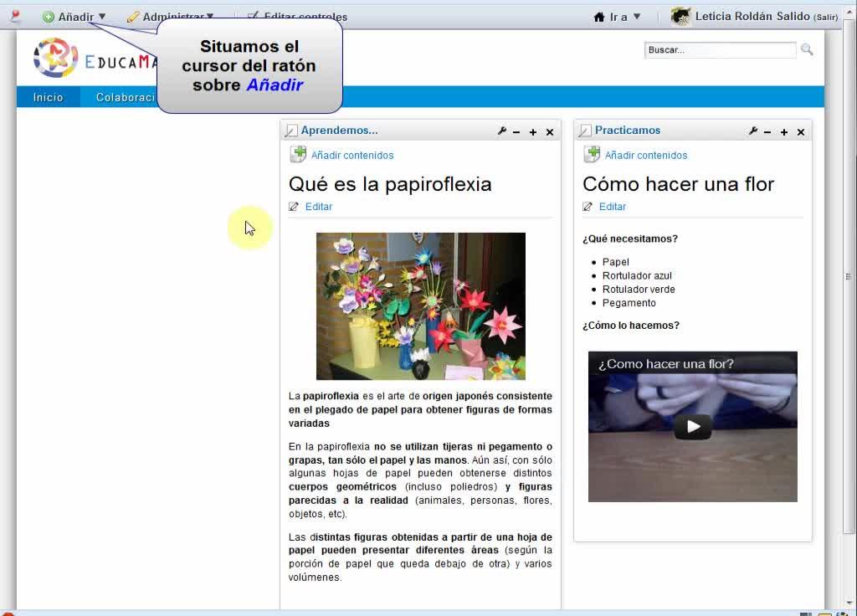Viewport: 857px width, 616px height.
Task: Remove the Aprendemos portlet
Action: 550,132
